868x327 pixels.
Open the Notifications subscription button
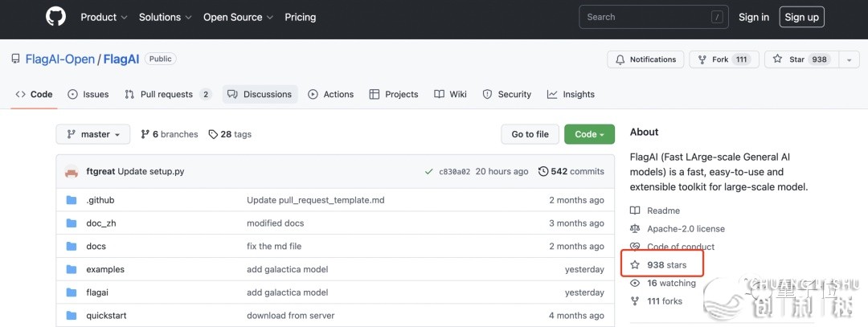645,59
